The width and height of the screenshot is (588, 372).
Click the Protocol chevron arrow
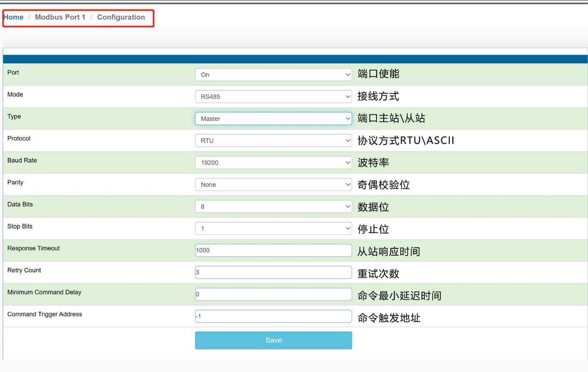(348, 141)
